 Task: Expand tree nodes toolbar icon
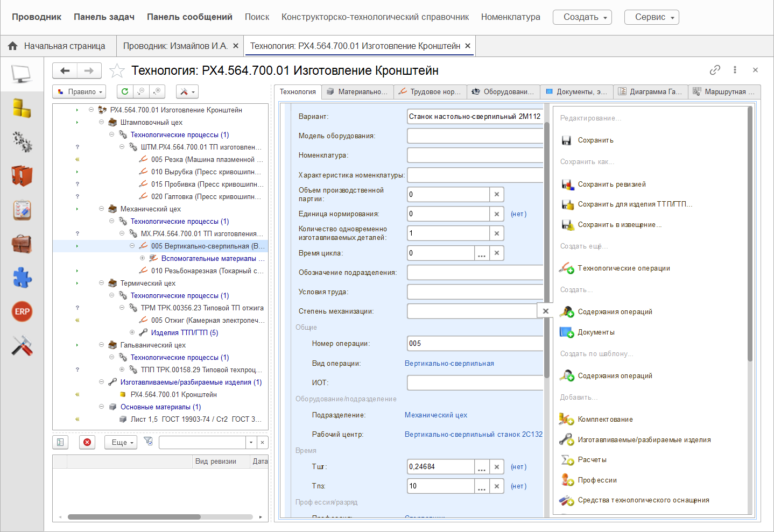[x=157, y=91]
